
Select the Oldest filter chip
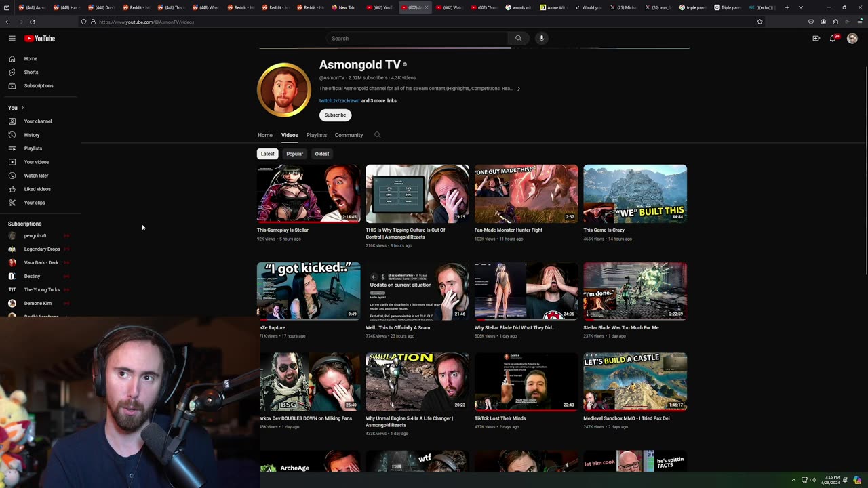(x=322, y=154)
